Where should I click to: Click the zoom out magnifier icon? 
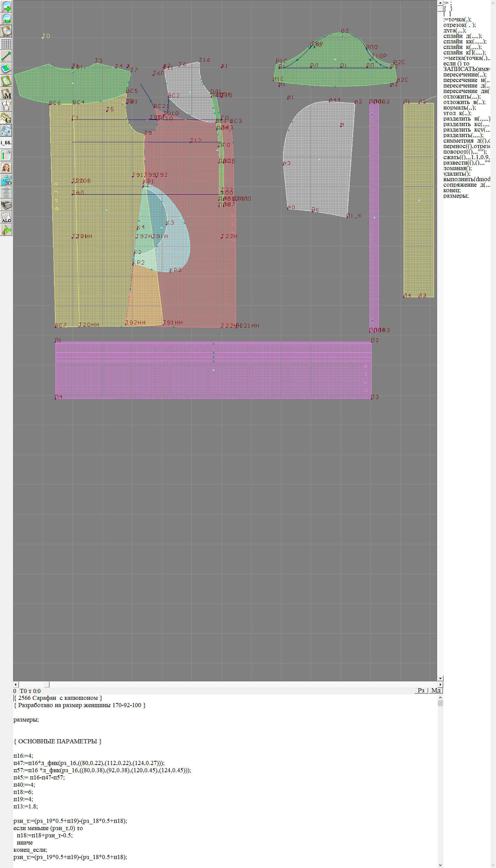(6, 19)
